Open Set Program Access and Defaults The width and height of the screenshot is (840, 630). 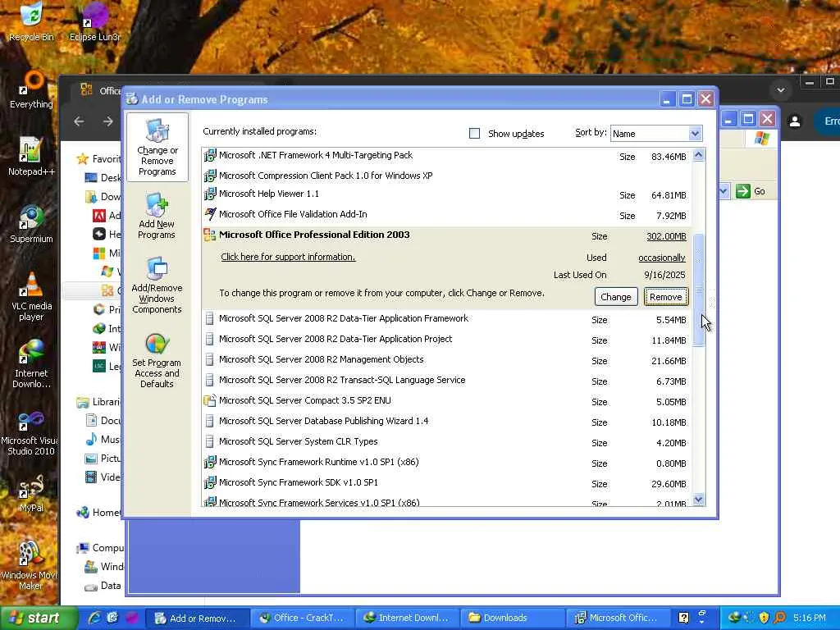pos(157,360)
